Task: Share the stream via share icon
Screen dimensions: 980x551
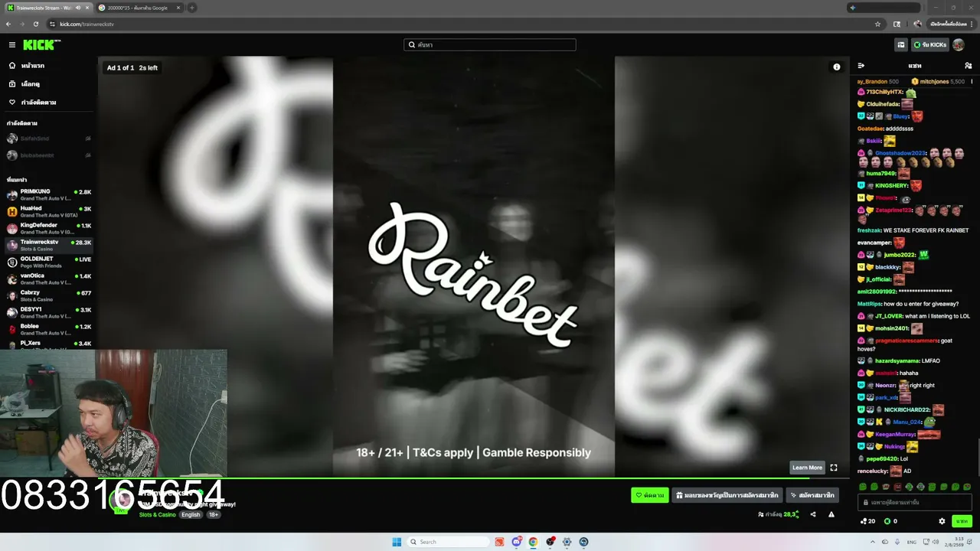Action: pyautogui.click(x=813, y=514)
